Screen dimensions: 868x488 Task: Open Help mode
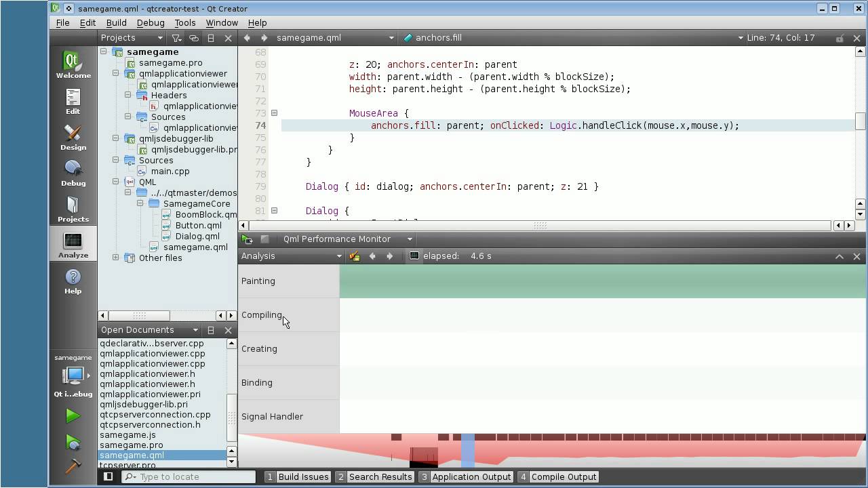tap(73, 281)
